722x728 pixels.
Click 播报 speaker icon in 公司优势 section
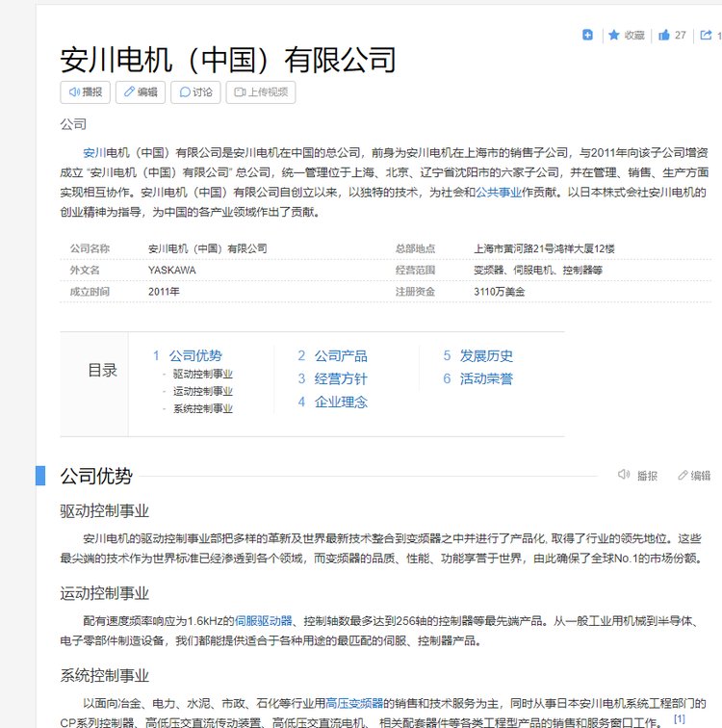pos(624,475)
